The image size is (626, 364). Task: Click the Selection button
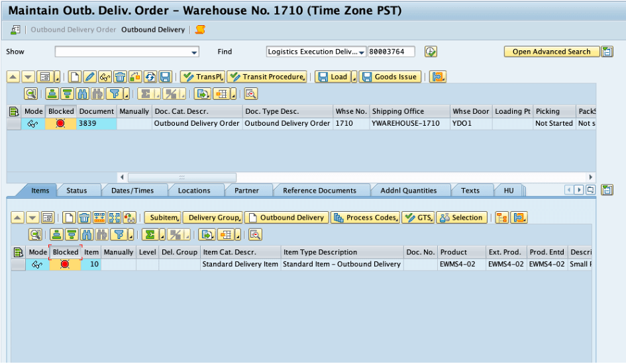coord(462,217)
